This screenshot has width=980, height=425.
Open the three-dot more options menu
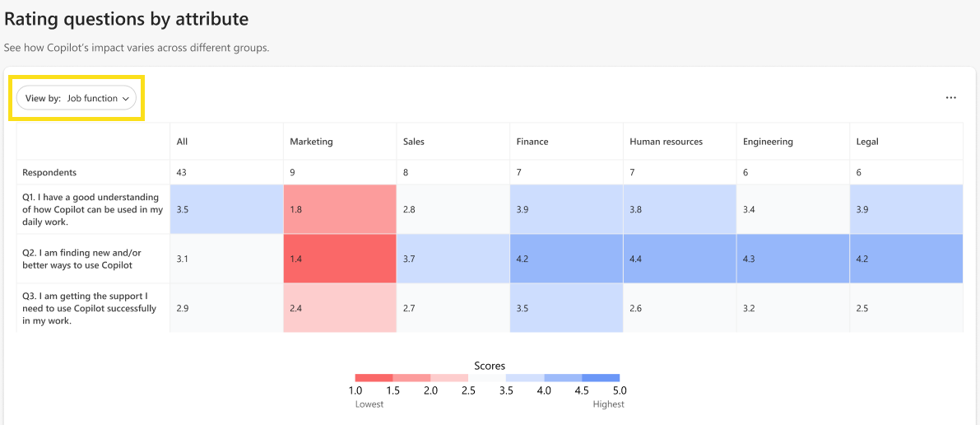click(950, 98)
